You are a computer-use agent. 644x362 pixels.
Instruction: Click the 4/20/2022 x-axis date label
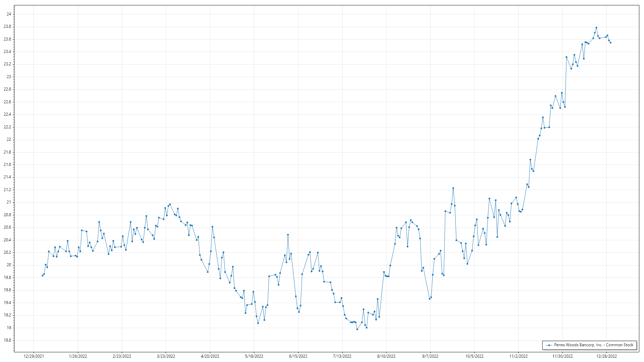tap(210, 356)
